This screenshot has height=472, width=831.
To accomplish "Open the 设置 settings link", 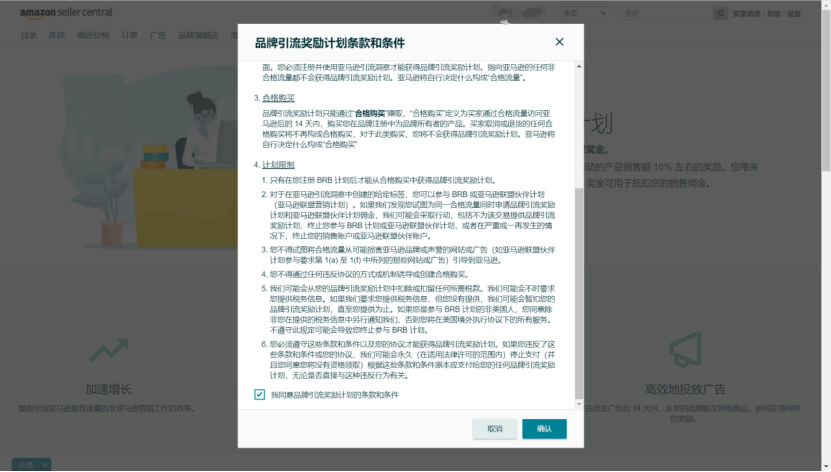I will click(794, 14).
